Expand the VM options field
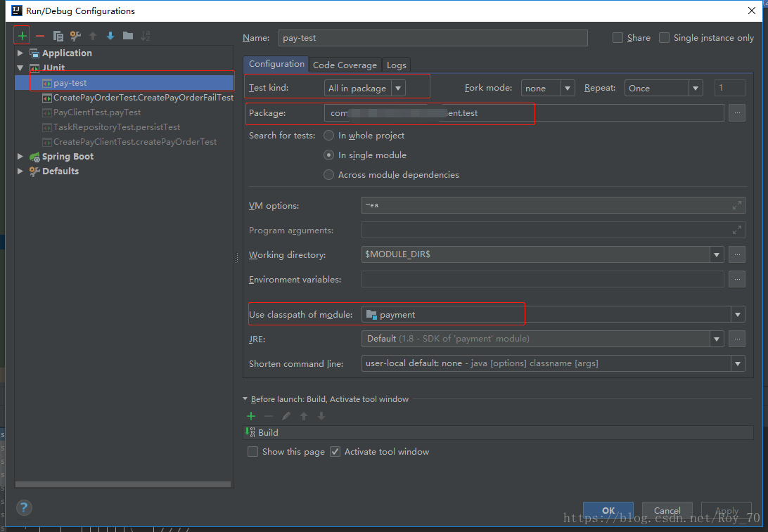 pyautogui.click(x=736, y=205)
